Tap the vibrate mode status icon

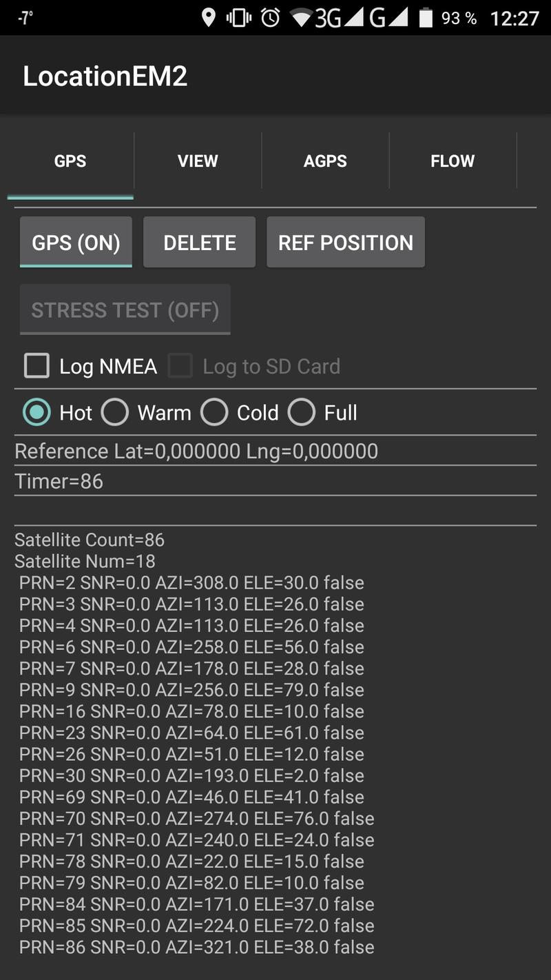click(x=238, y=17)
